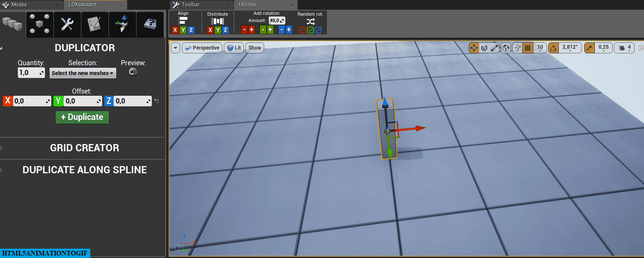
Task: Click the Random rotation shuffle icon
Action: [310, 21]
